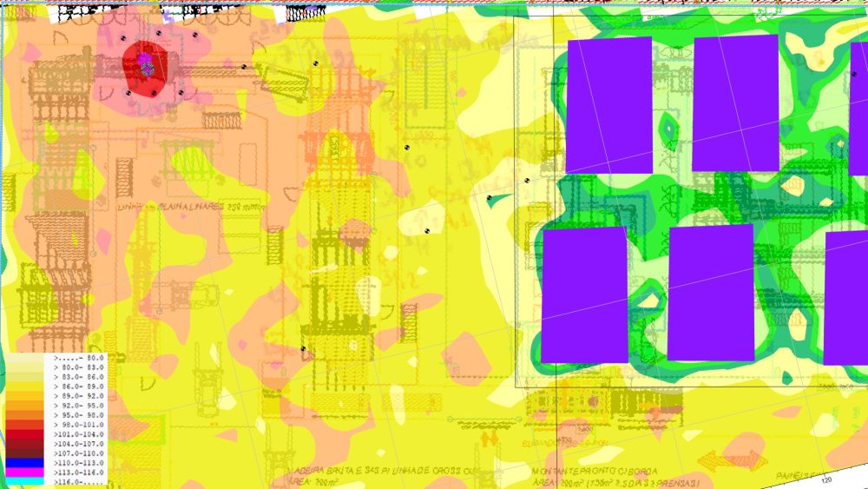Click the legend label '>101.0-104.0'
Image resolution: width=868 pixels, height=489 pixels.
tap(79, 434)
